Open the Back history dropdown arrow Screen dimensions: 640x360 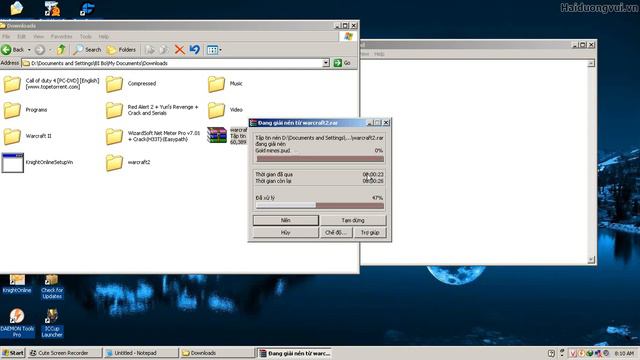point(29,50)
